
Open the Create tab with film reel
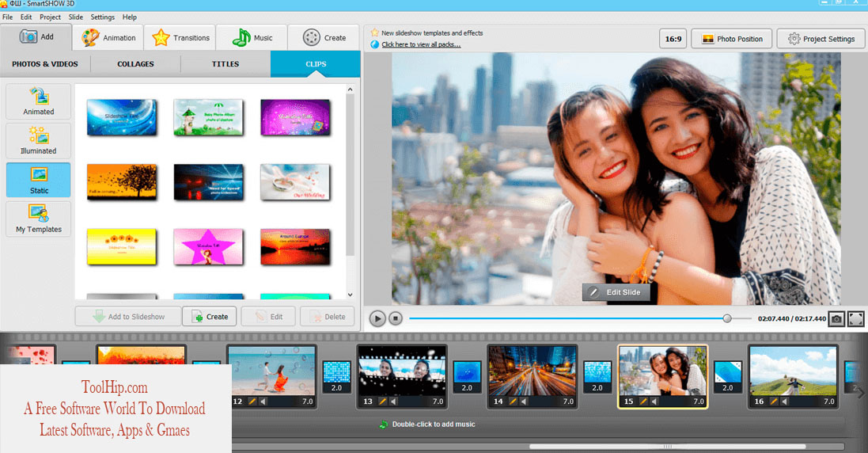324,38
